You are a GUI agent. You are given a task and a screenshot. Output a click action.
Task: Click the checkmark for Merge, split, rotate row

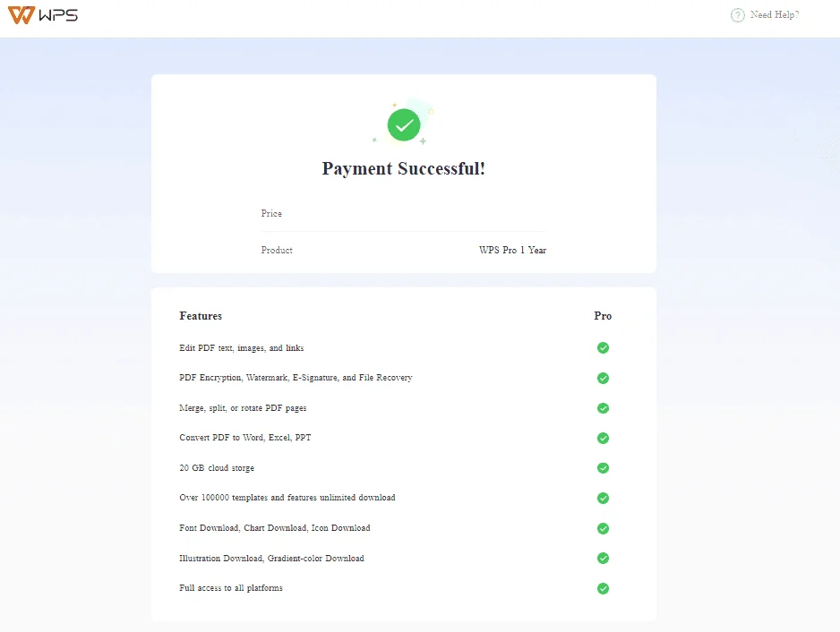[x=603, y=408]
